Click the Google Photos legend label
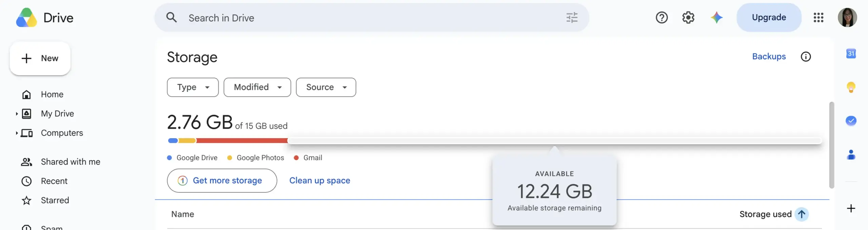The width and height of the screenshot is (868, 230). click(x=260, y=158)
